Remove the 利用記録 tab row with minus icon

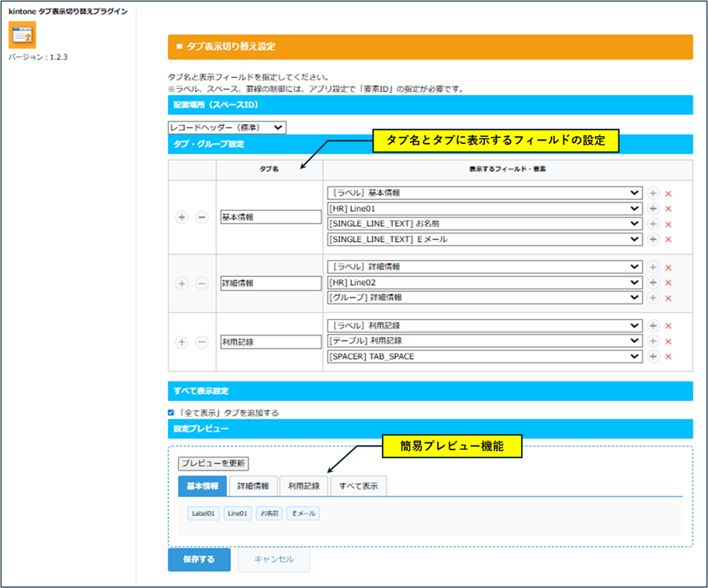tap(201, 342)
